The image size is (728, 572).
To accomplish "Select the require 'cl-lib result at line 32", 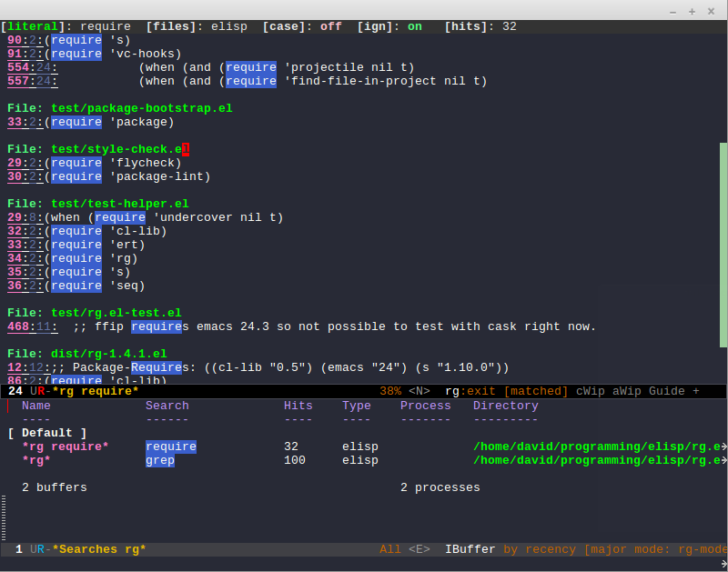I will 86,231.
